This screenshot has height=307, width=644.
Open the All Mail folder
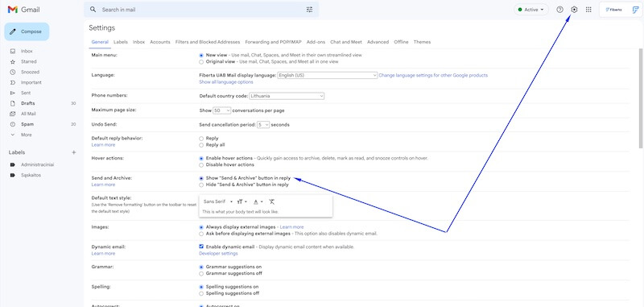(x=28, y=114)
